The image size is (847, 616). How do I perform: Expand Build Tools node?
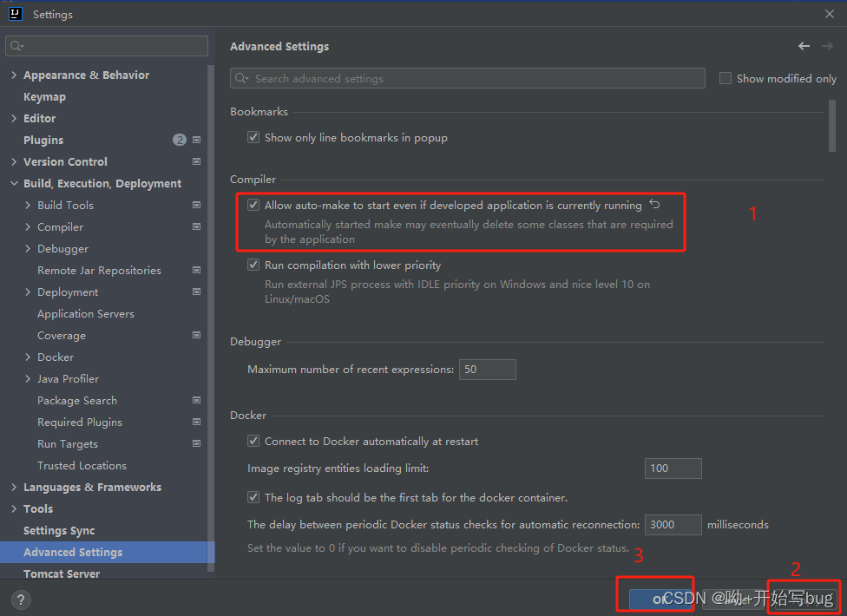[28, 205]
